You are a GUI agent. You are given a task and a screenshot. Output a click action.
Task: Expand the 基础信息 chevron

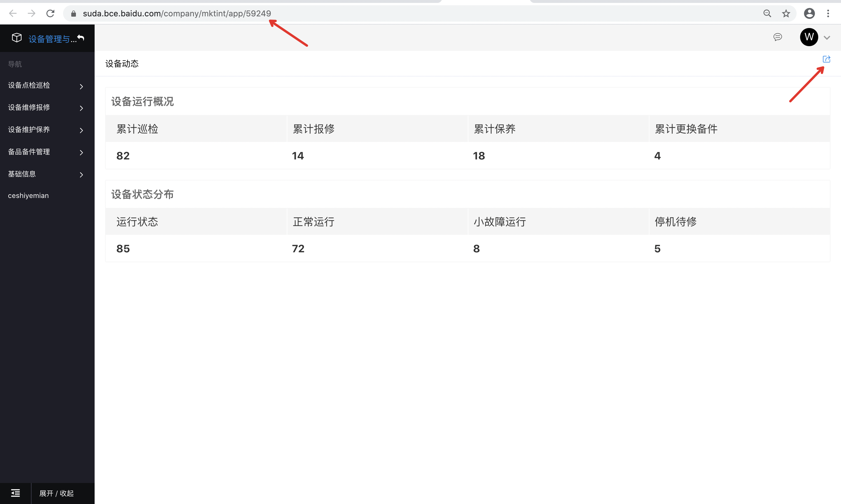coord(81,175)
